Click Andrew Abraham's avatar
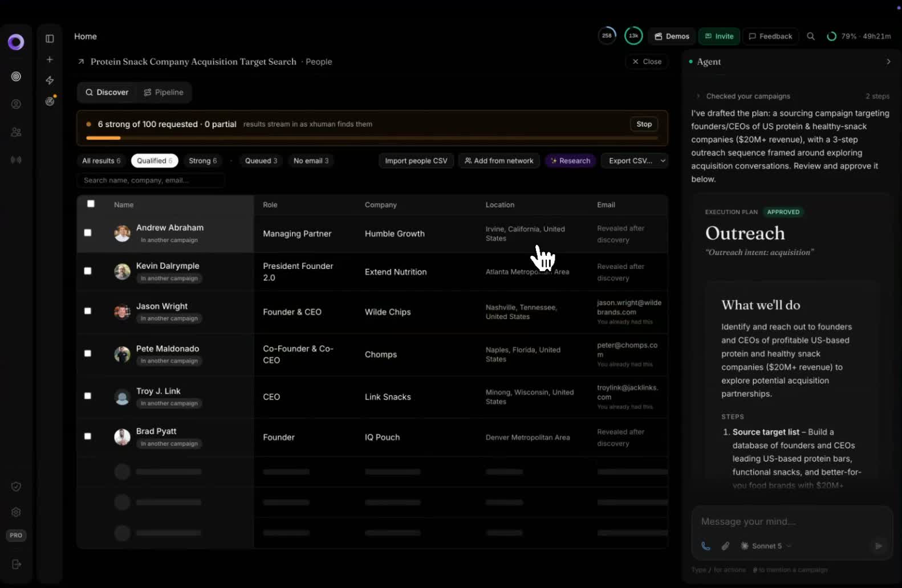The image size is (902, 588). point(122,233)
